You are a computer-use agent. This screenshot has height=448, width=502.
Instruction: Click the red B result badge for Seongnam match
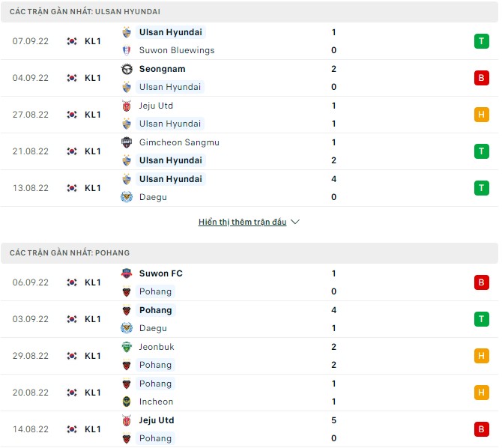481,78
